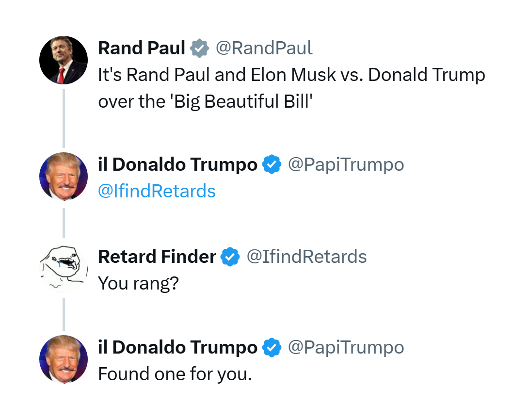Click the verified badge above 'You rang?'
Image resolution: width=529 pixels, height=420 pixels.
click(230, 257)
